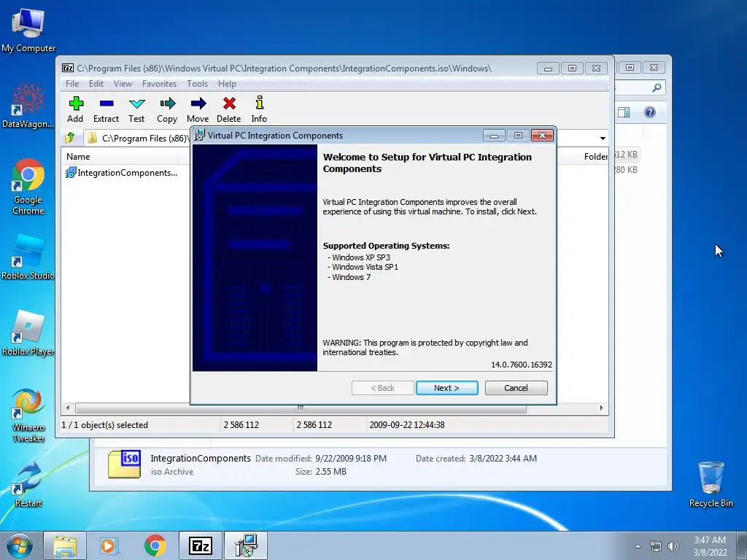This screenshot has width=747, height=560.
Task: Open Winaero Tweaker desktop shortcut
Action: (x=28, y=415)
